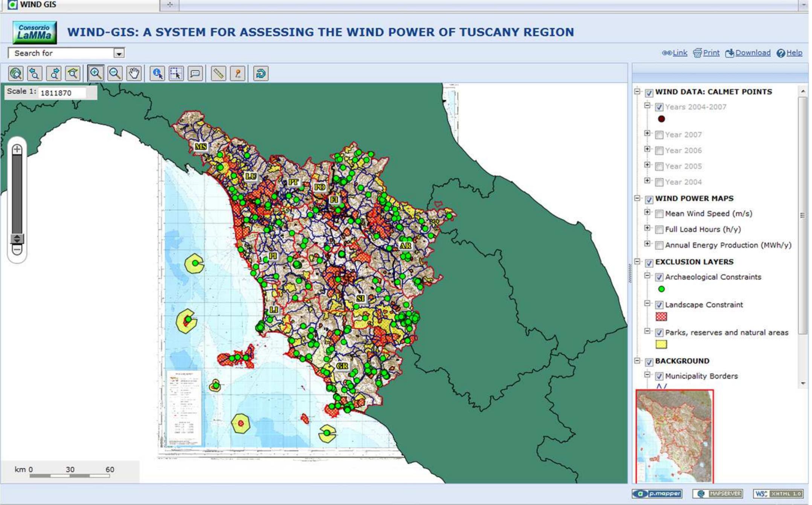Toggle Landscape Constraint checkbox
This screenshot has height=505, width=812.
pos(659,305)
